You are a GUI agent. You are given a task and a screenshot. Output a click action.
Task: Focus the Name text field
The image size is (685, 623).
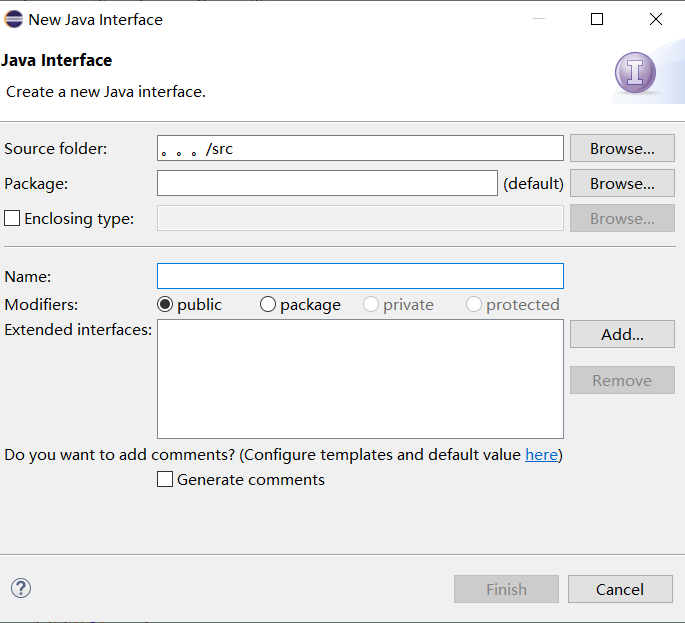(x=360, y=276)
